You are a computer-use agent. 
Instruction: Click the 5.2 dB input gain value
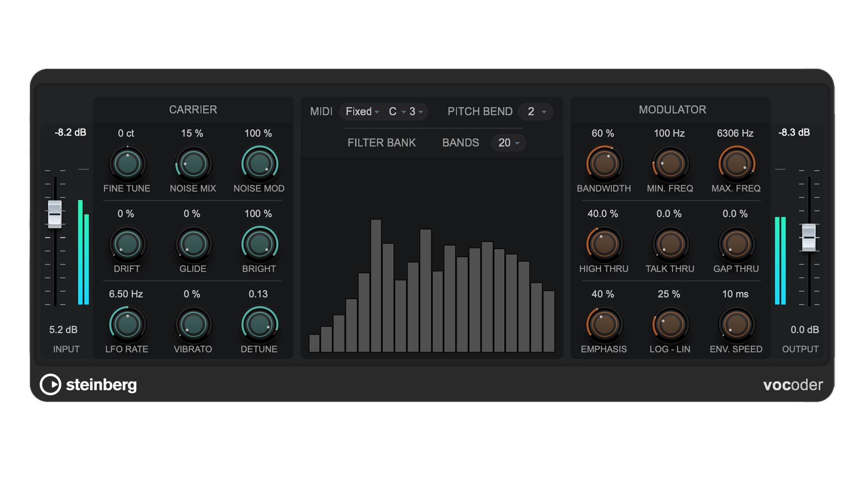pos(63,330)
